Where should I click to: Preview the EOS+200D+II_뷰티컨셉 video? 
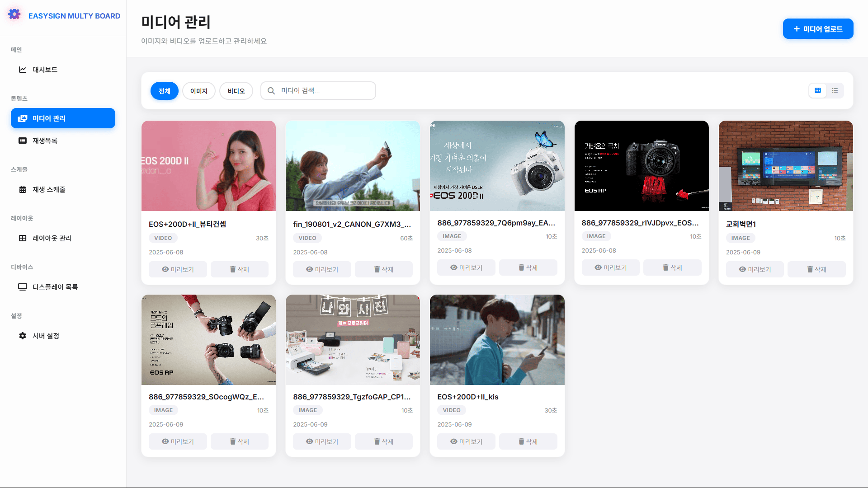click(178, 269)
